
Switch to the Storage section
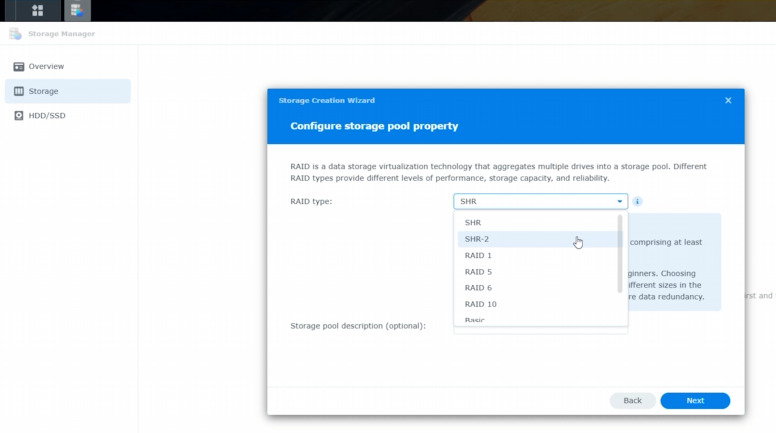[x=68, y=91]
